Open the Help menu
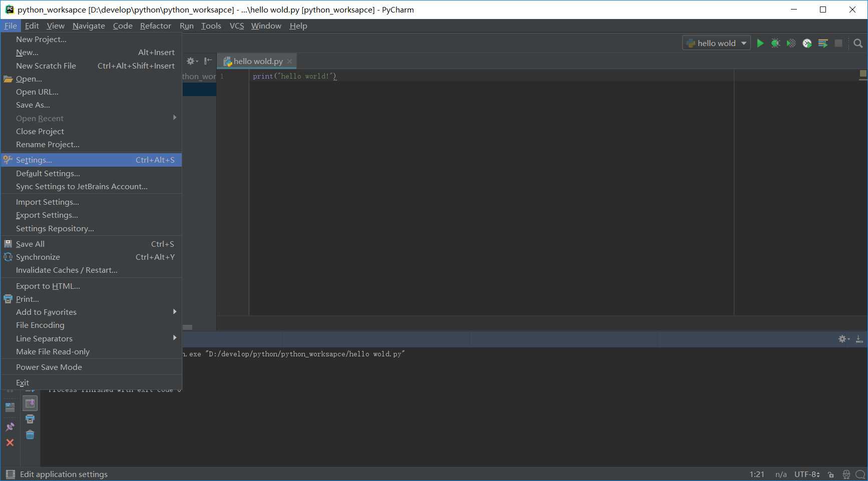The image size is (868, 481). 298,26
